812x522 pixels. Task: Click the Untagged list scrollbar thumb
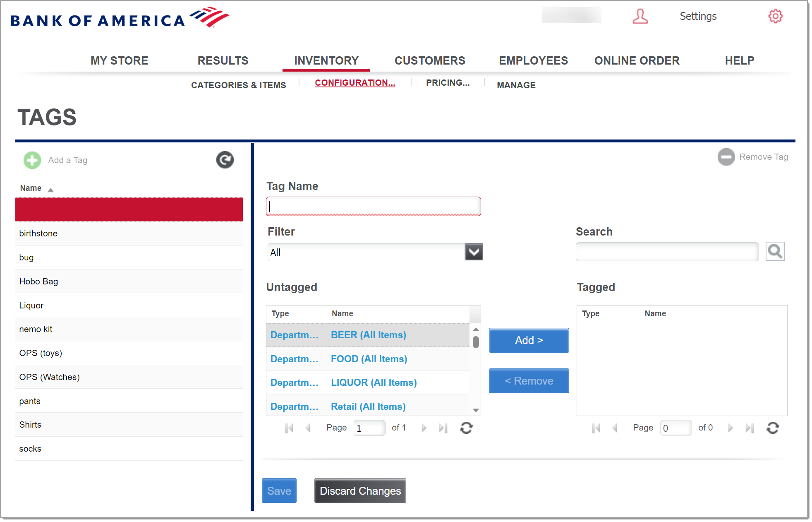(476, 342)
